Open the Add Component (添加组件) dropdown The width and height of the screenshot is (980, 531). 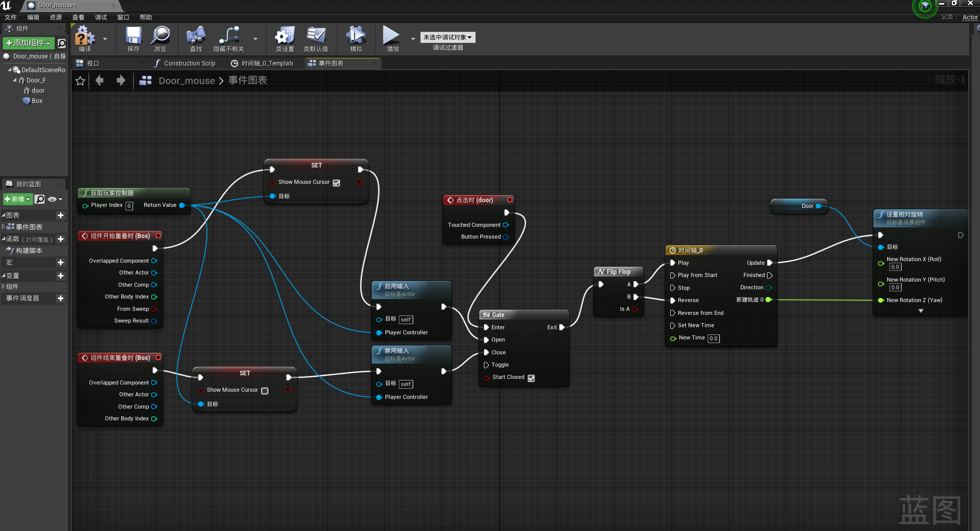(x=28, y=43)
